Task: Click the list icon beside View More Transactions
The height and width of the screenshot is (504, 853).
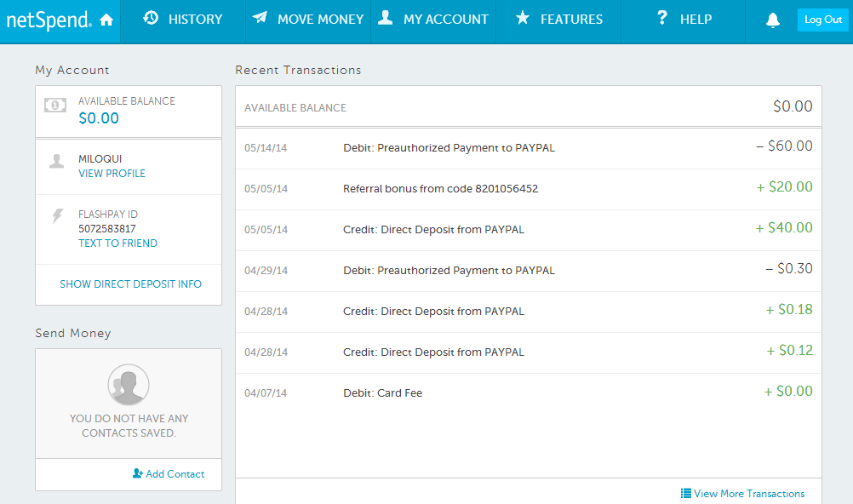Action: (x=686, y=493)
